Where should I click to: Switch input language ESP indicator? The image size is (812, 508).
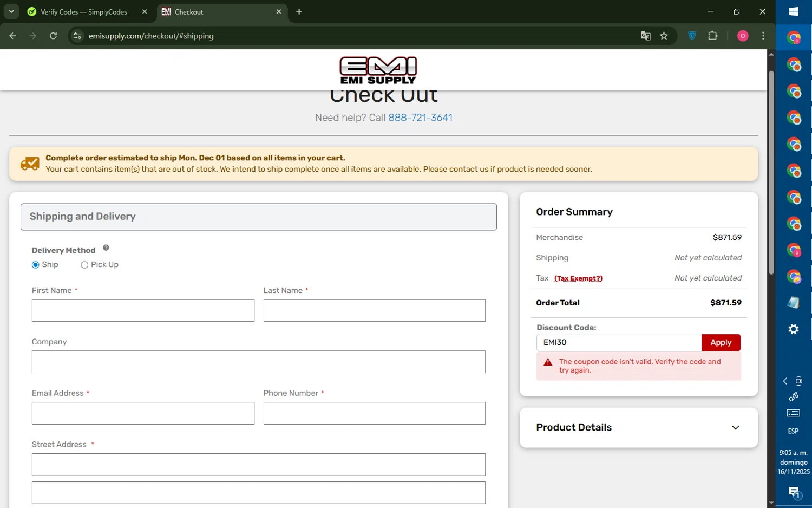pos(793,431)
